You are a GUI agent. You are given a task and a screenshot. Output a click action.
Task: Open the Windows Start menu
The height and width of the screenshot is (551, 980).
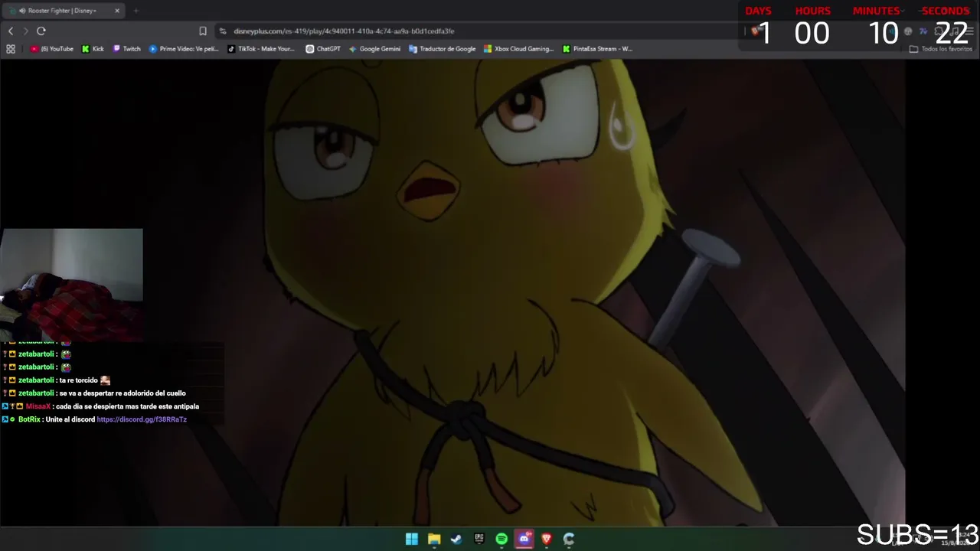[412, 539]
